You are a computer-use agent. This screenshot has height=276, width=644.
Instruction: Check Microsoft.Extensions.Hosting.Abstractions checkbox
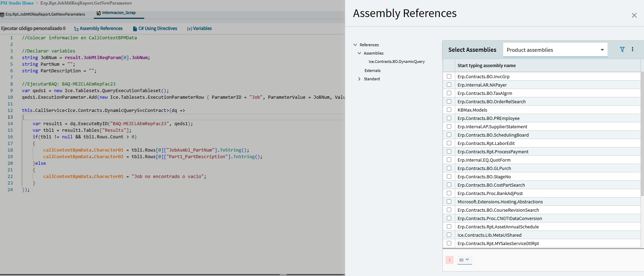pos(449,202)
